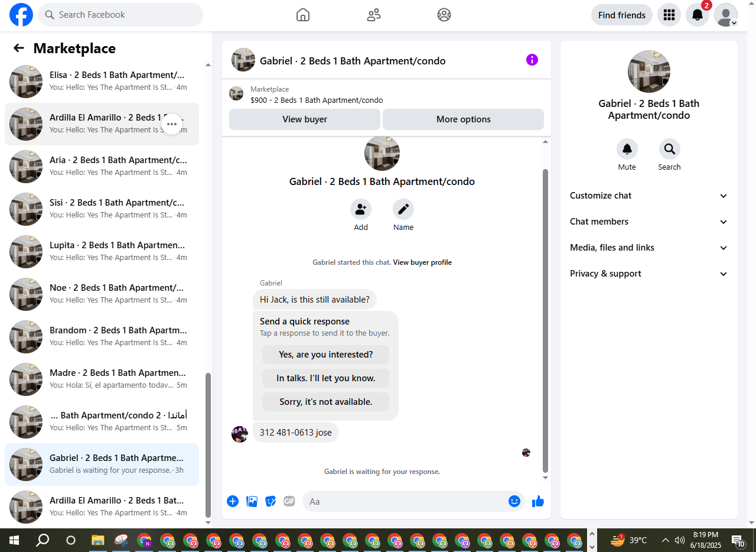756x552 pixels.
Task: Show hidden system tray icons
Action: click(665, 540)
